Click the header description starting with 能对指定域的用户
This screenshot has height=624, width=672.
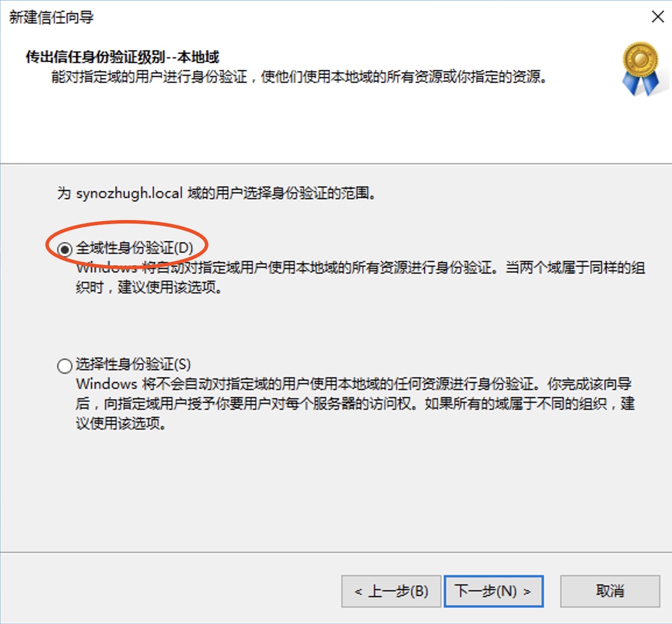pos(299,77)
